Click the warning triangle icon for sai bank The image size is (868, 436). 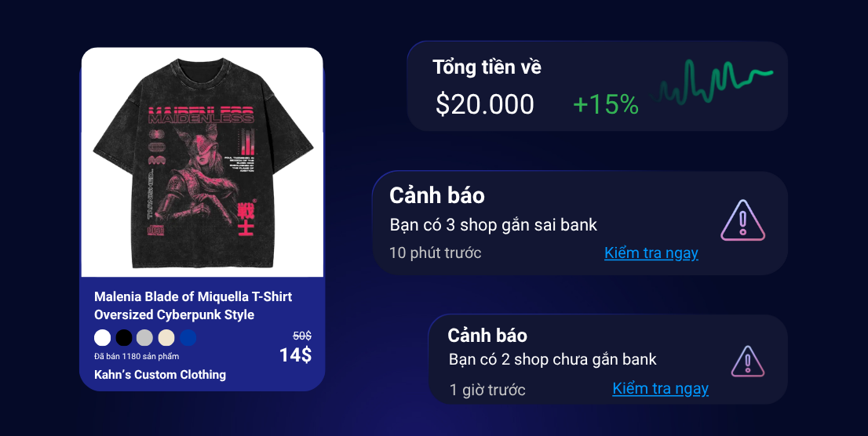point(743,220)
